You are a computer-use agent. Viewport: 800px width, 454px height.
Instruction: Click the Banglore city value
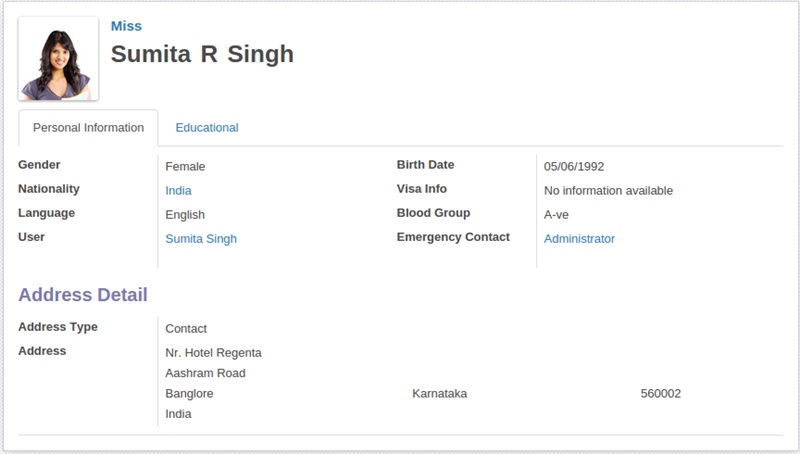coord(189,394)
